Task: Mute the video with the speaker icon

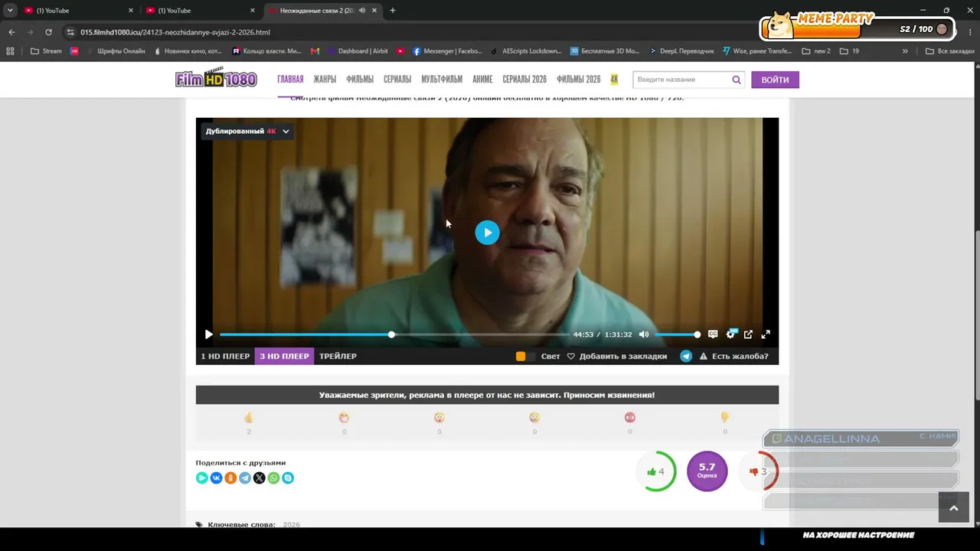Action: coord(644,334)
